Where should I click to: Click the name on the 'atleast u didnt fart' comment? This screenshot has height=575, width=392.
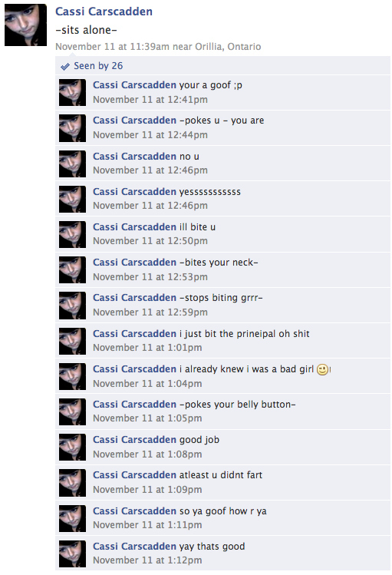coord(134,475)
